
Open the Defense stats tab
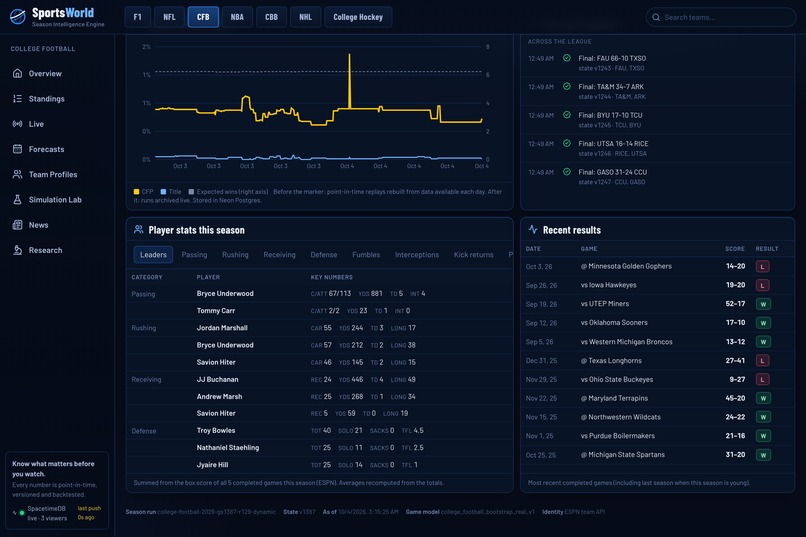coord(324,254)
